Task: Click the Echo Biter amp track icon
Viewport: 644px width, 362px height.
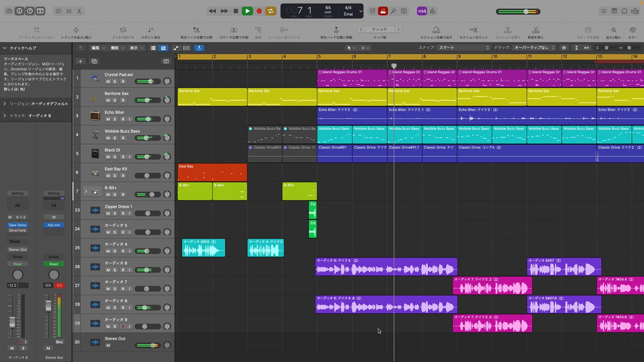Action: point(95,116)
